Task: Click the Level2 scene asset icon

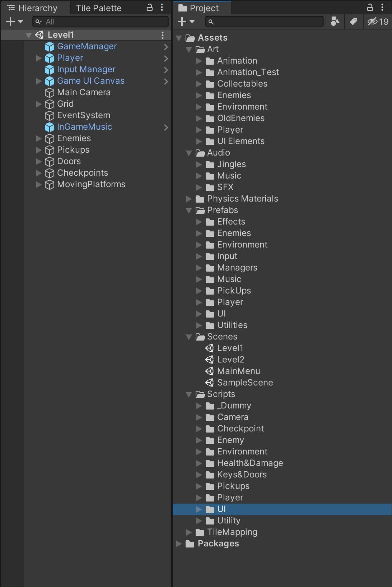Action: tap(209, 360)
